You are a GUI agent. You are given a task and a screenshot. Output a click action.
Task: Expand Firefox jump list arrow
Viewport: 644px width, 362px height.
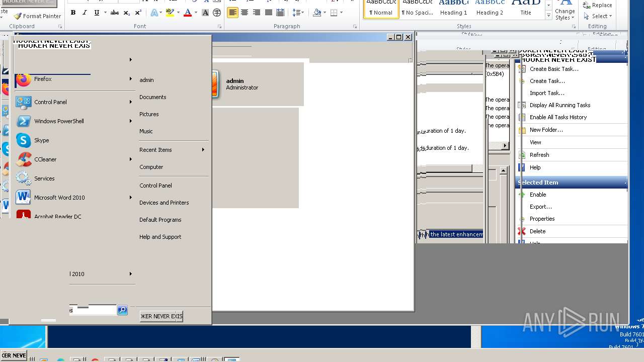130,79
